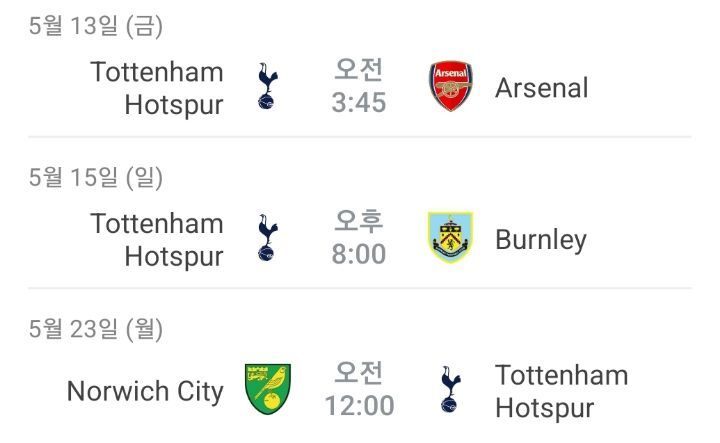Select Tottenham Hotspur name in Arsenal match

157,88
